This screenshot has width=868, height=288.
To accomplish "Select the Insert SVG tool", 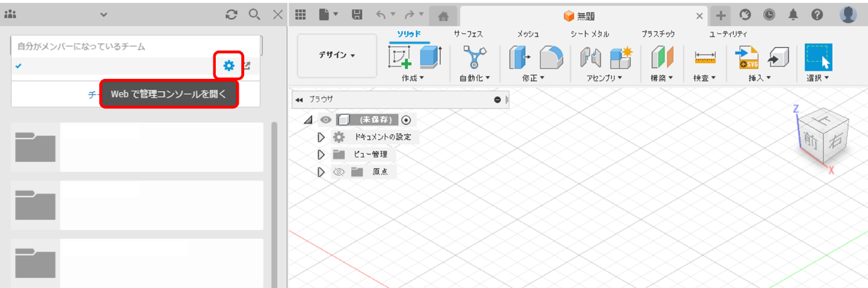I will [746, 57].
